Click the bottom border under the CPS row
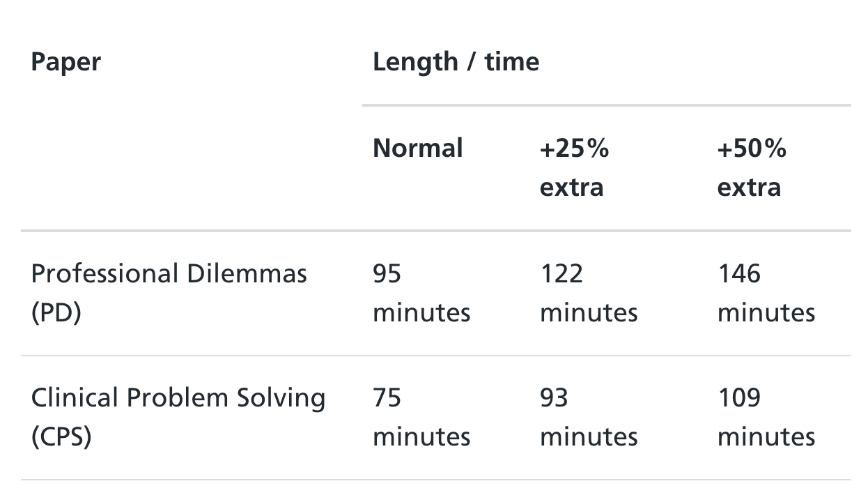This screenshot has width=868, height=502. coord(435,480)
